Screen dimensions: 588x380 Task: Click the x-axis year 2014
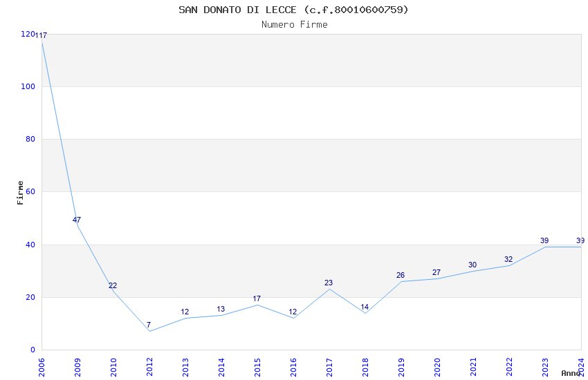[x=221, y=368]
